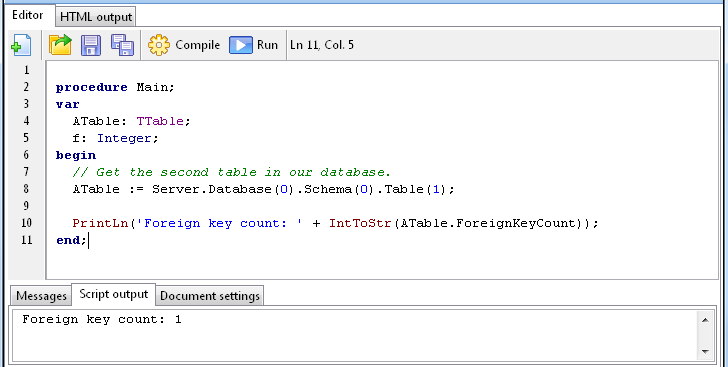Click the 'TTable' type name on line 4

point(160,121)
